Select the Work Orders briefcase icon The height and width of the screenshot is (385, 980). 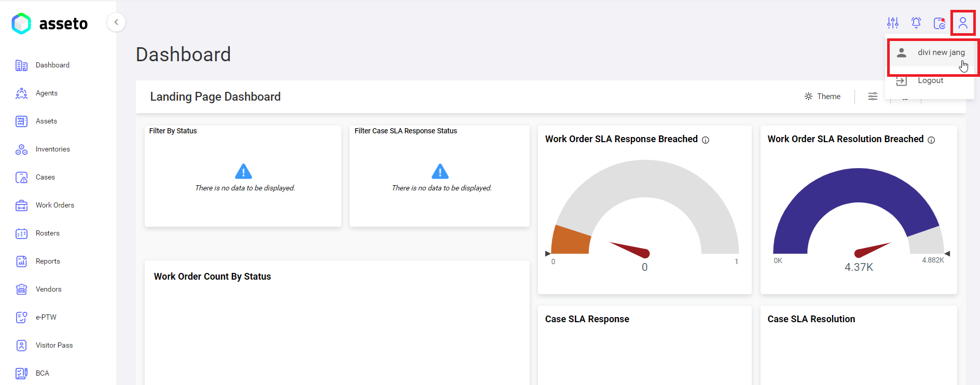point(21,205)
